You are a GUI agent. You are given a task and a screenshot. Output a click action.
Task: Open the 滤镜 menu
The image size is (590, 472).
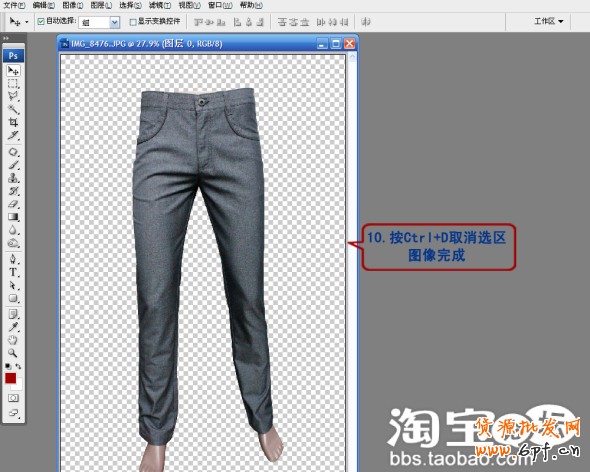(x=160, y=5)
